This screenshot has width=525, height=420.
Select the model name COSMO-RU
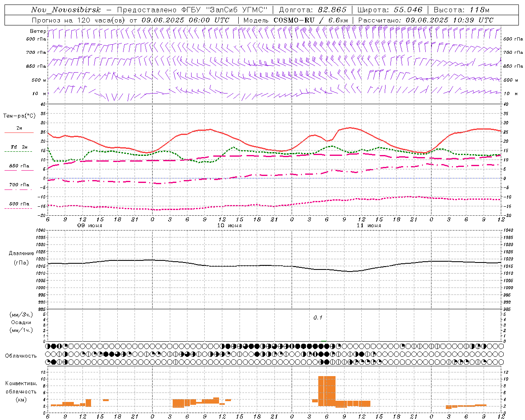tap(294, 20)
